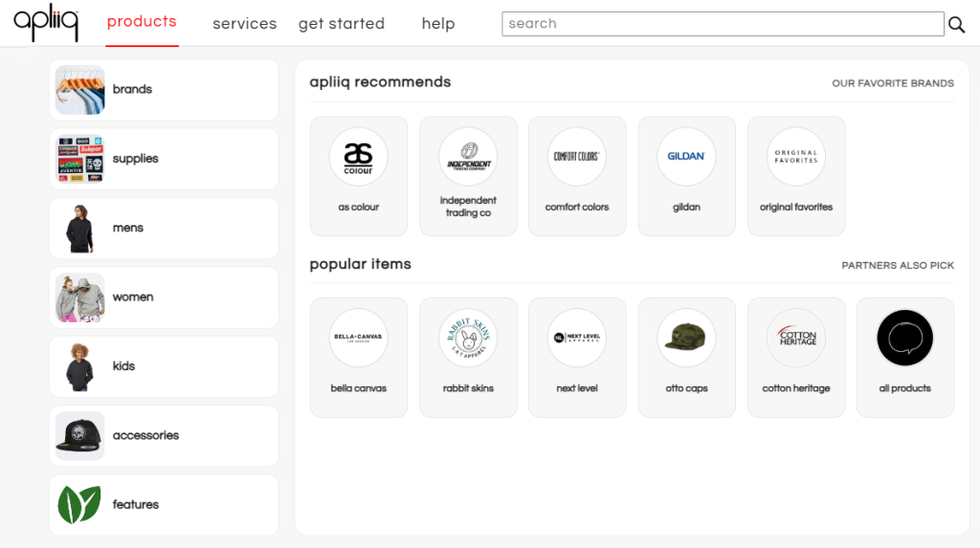Image resolution: width=980 pixels, height=548 pixels.
Task: Focus the search input field
Action: click(x=723, y=24)
